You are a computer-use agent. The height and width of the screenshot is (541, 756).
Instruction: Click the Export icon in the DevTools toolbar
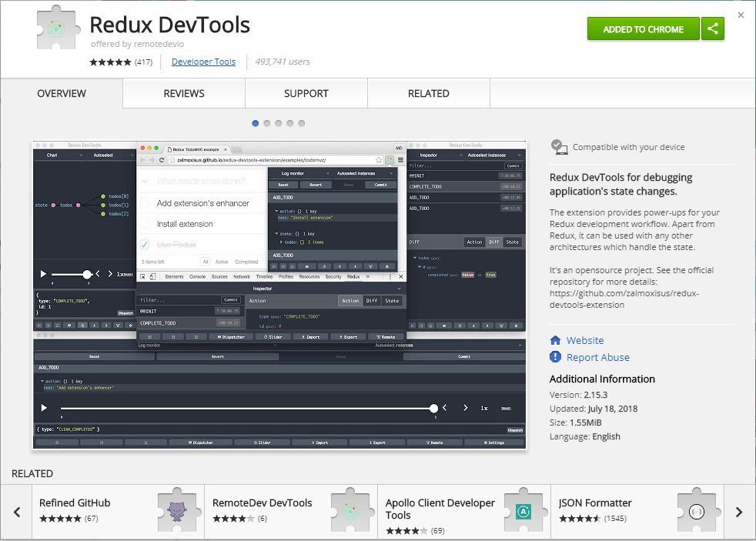point(377,441)
